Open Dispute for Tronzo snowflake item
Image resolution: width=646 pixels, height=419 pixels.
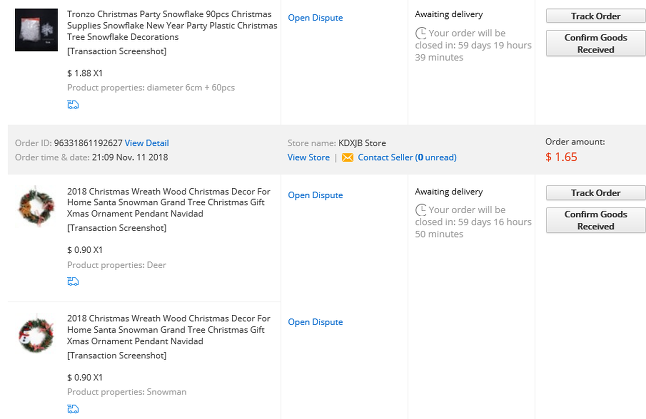[315, 18]
